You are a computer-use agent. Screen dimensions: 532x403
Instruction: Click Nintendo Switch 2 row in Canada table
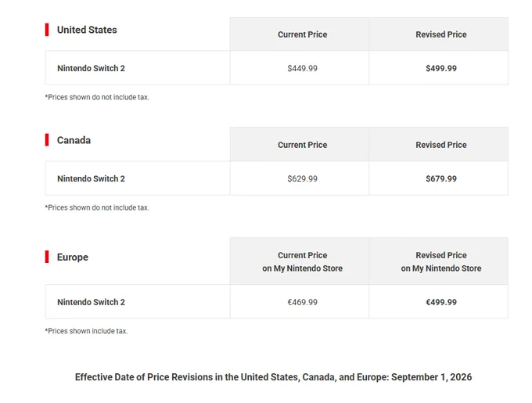(x=276, y=178)
